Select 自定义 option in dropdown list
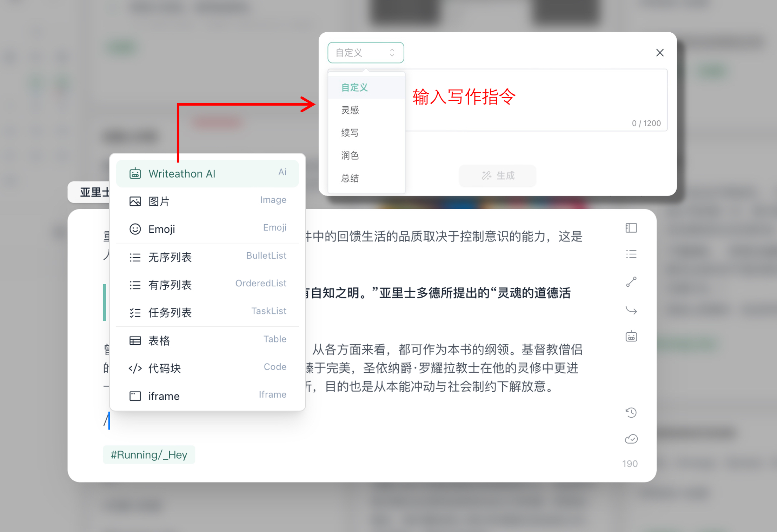The image size is (777, 532). coord(366,87)
